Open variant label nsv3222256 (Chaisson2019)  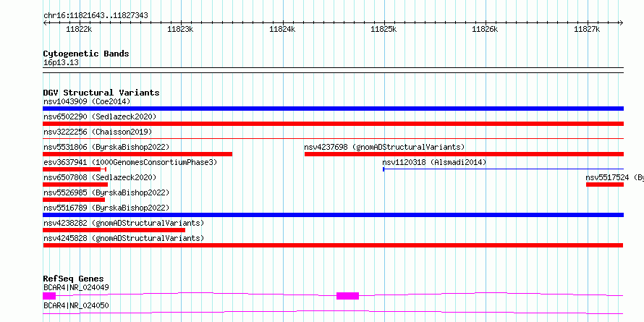98,132
